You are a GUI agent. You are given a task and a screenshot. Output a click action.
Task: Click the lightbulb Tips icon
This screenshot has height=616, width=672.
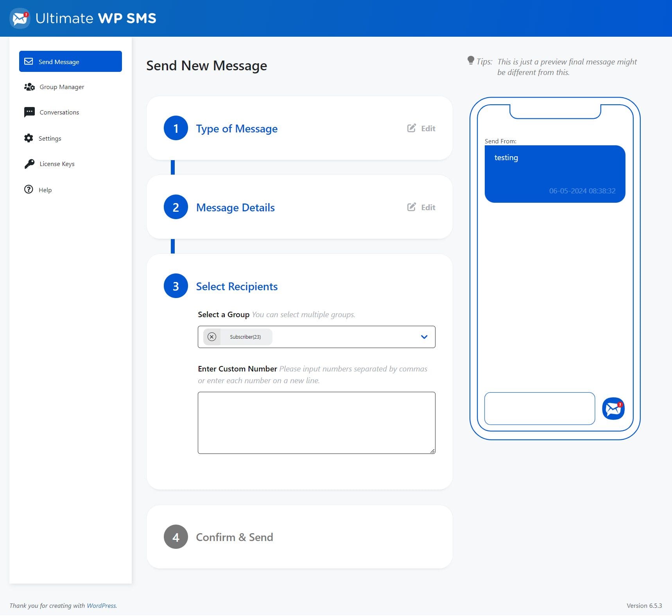(x=471, y=61)
